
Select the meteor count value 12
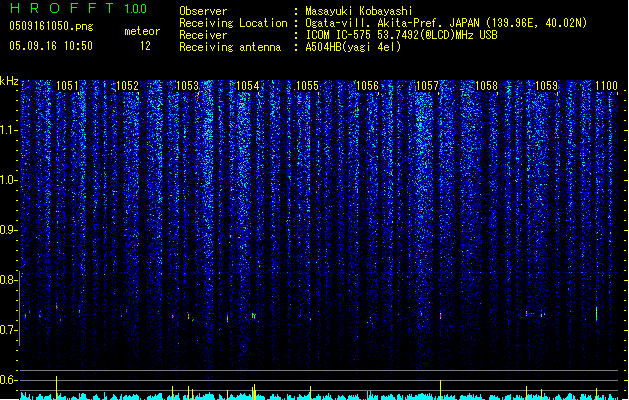[145, 46]
